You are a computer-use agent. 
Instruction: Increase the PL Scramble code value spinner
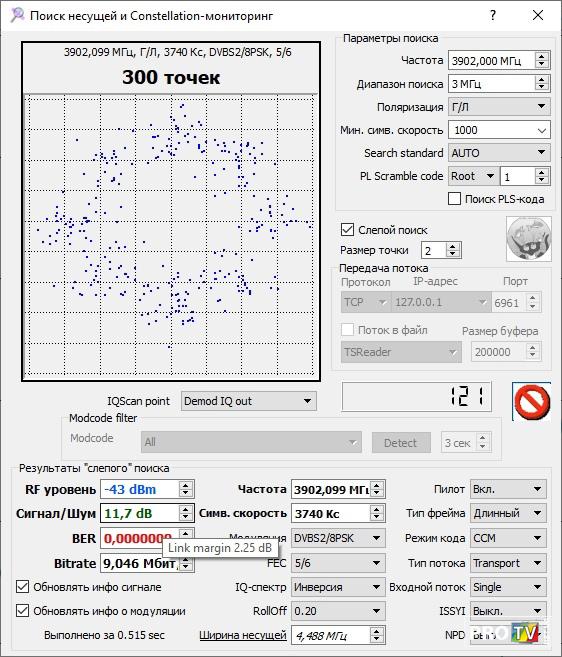tap(541, 172)
